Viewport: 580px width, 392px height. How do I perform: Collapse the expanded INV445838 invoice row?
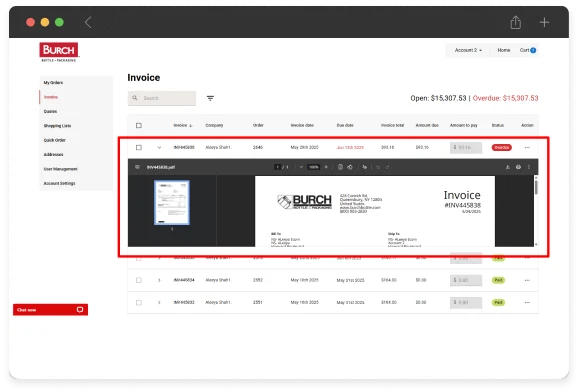tap(159, 148)
